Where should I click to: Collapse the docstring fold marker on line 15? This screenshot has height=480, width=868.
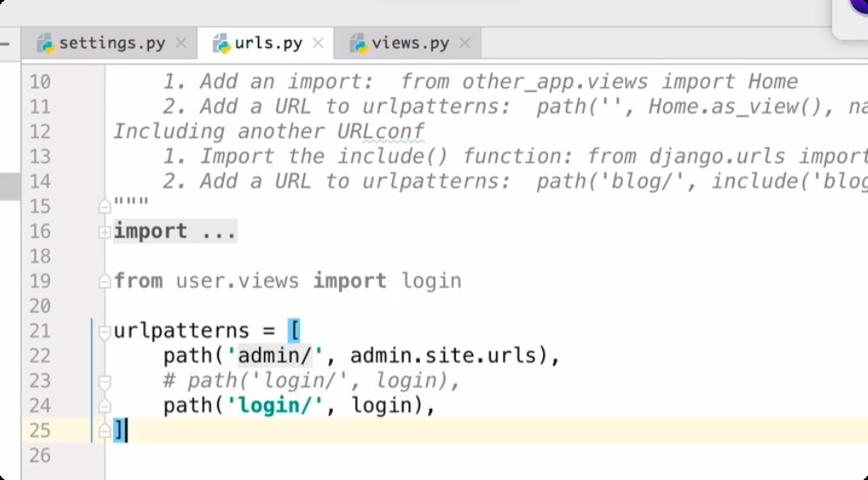[x=104, y=207]
